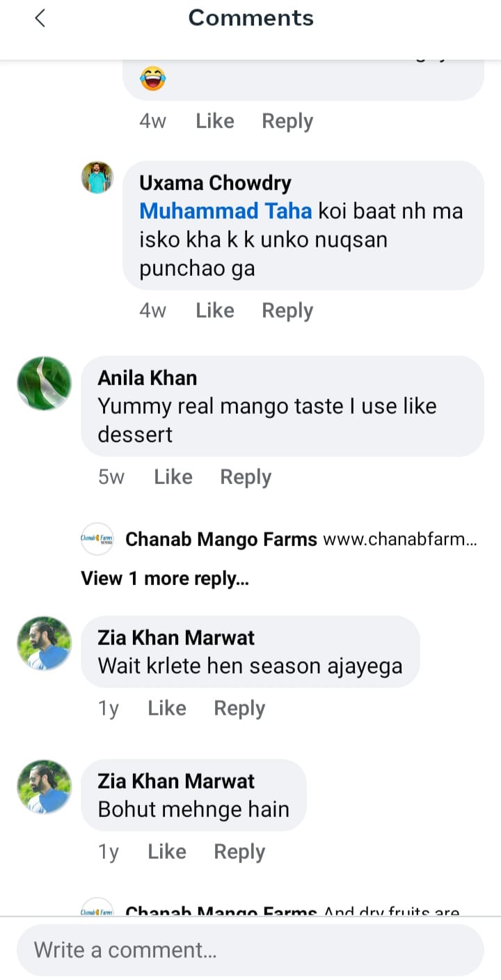
Task: Tap Anila Khan's flag avatar
Action: pyautogui.click(x=45, y=383)
